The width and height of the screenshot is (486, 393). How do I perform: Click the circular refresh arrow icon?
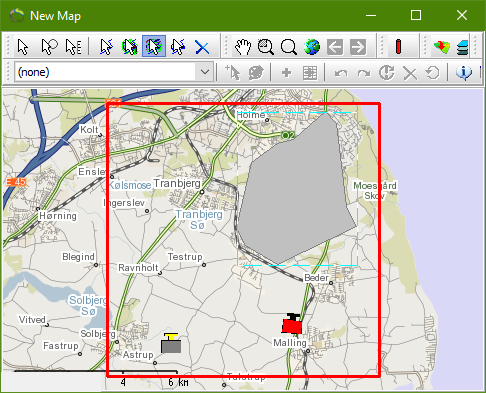tap(387, 72)
